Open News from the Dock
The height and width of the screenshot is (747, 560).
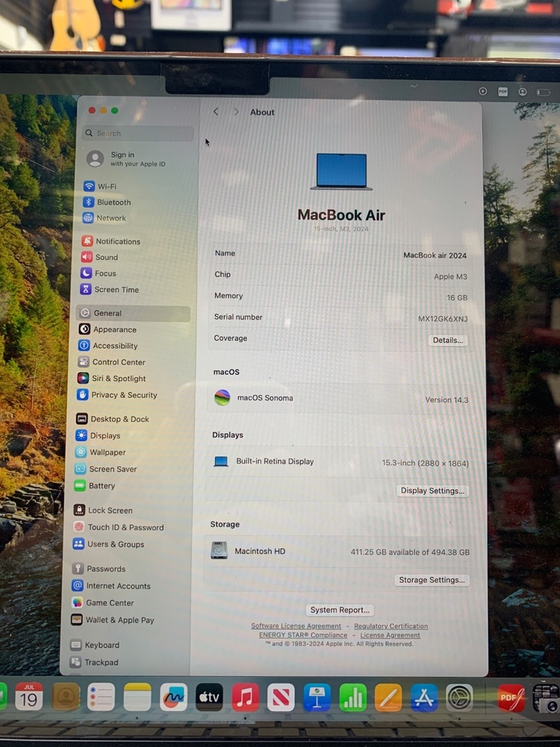[281, 697]
